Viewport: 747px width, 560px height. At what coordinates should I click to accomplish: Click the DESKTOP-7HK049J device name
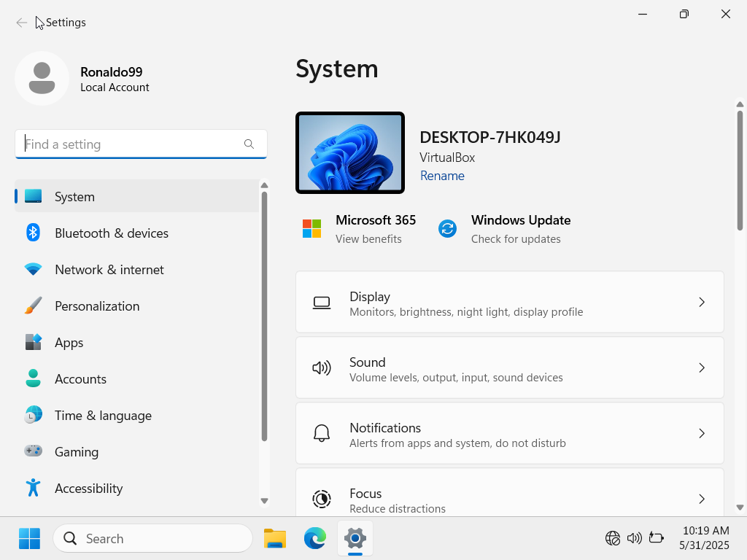[x=489, y=137]
